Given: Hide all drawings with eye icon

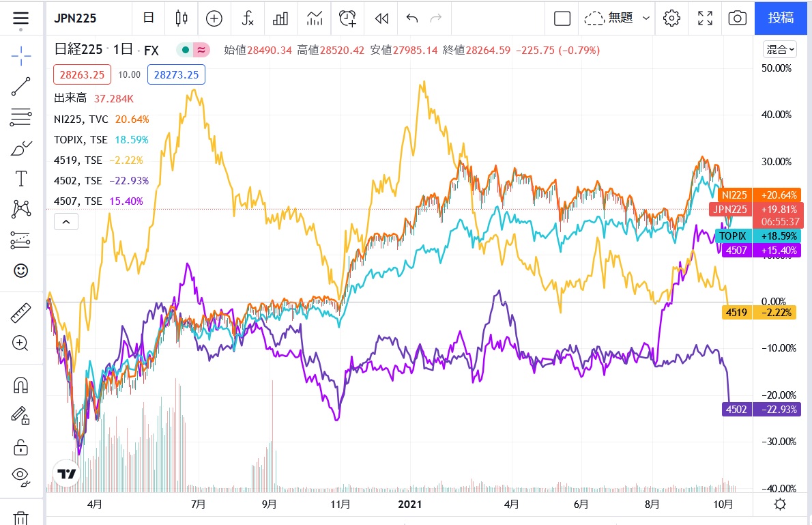Looking at the screenshot, I should 21,476.
